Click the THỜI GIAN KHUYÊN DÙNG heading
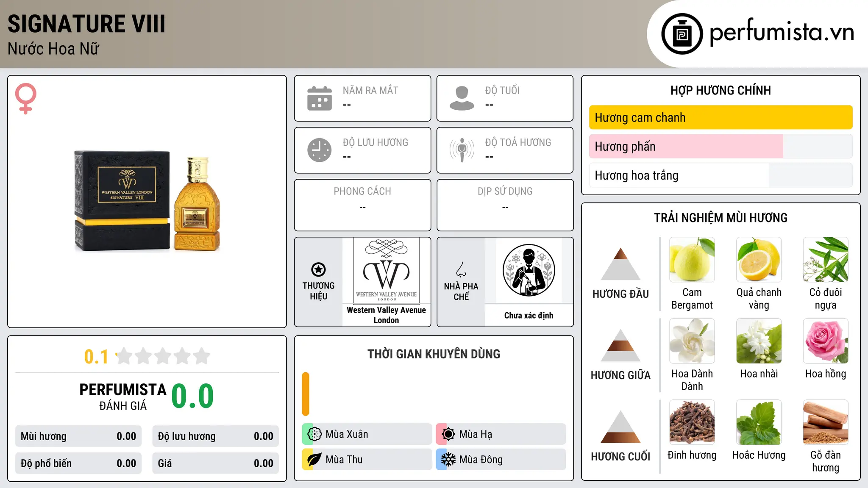 pyautogui.click(x=434, y=354)
